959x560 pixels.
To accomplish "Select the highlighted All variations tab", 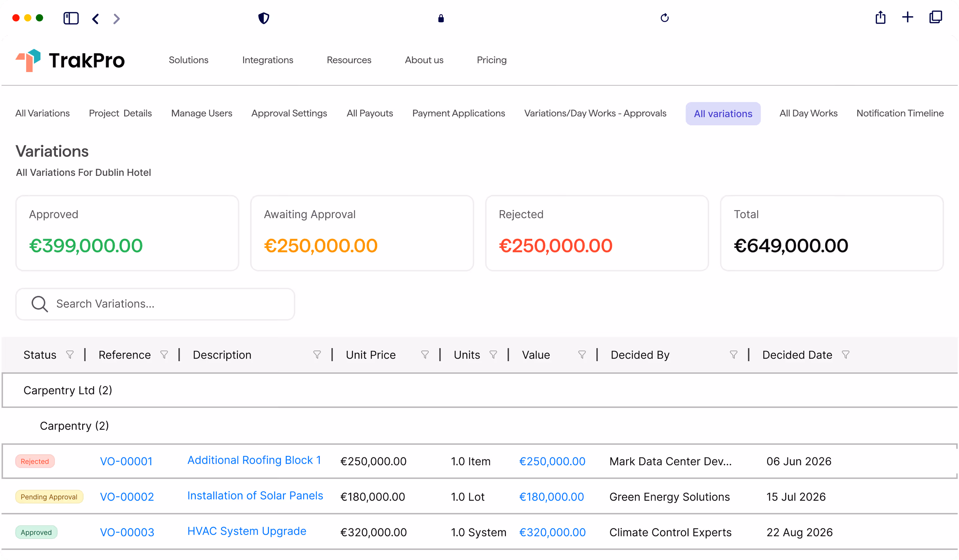I will (723, 114).
